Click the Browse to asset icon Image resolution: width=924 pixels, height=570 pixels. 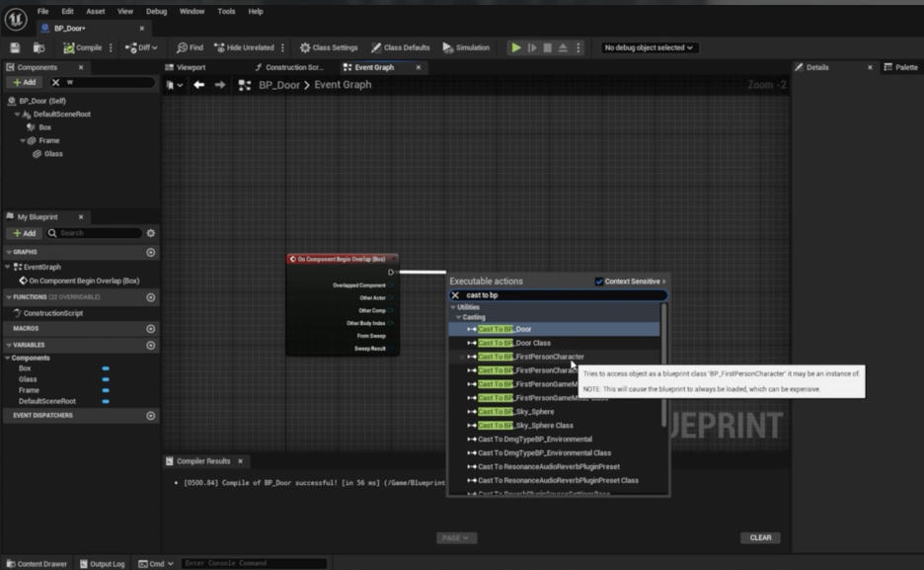[x=38, y=47]
